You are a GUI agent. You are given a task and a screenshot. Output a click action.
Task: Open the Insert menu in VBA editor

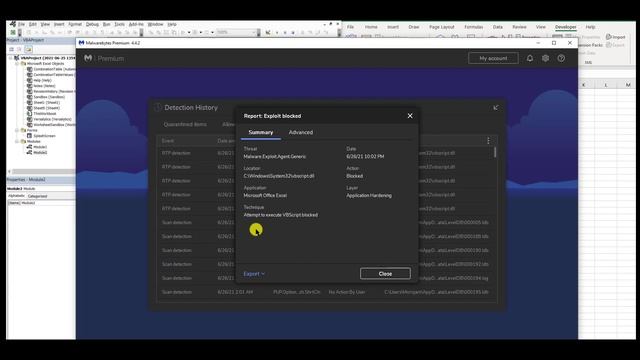click(x=59, y=24)
